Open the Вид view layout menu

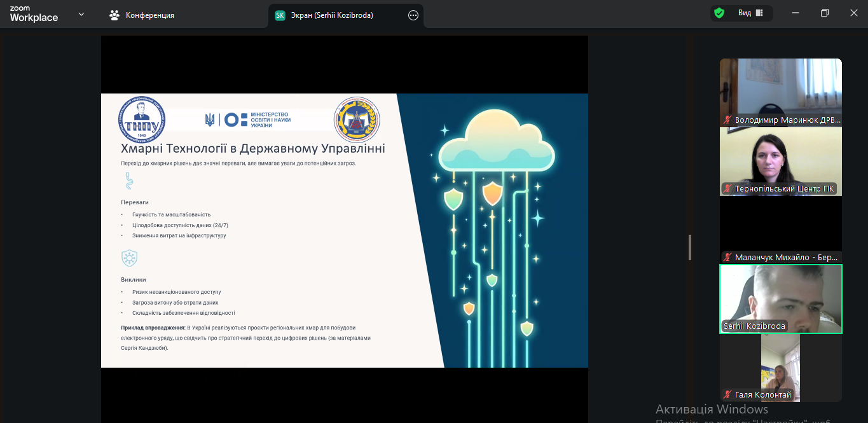pos(750,13)
